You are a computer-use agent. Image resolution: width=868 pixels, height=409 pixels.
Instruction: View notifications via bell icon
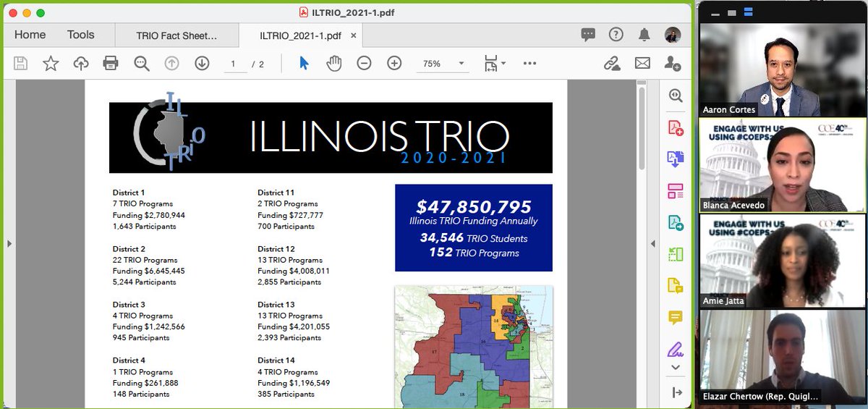pyautogui.click(x=644, y=34)
